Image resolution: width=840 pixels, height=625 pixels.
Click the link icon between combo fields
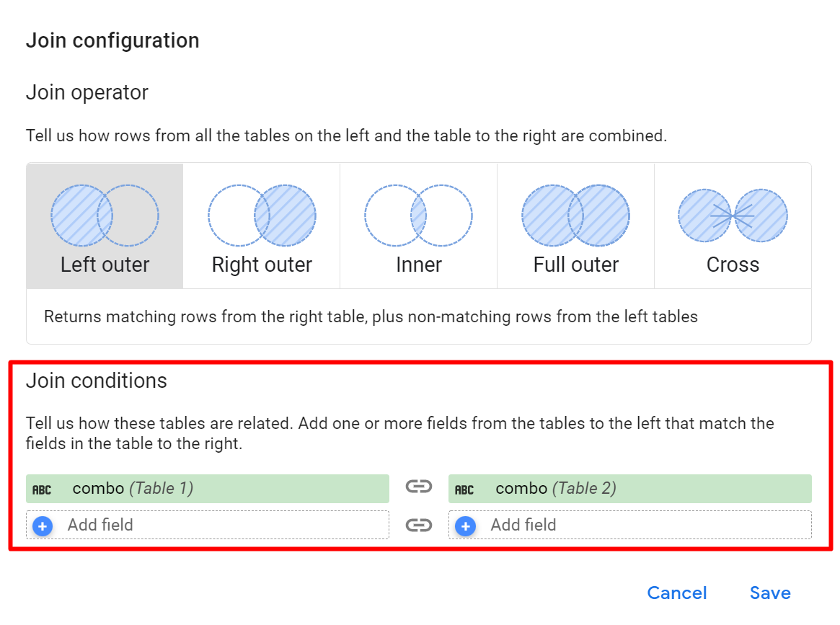coord(418,487)
